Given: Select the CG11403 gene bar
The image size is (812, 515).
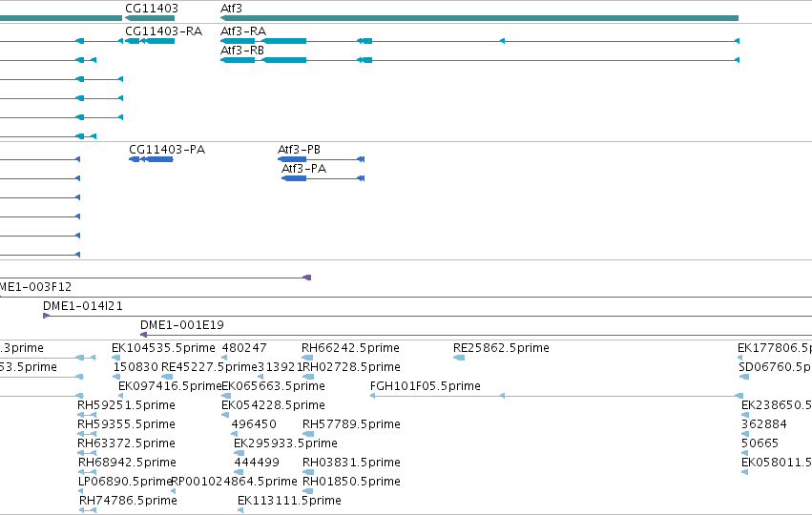Looking at the screenshot, I should 150,18.
